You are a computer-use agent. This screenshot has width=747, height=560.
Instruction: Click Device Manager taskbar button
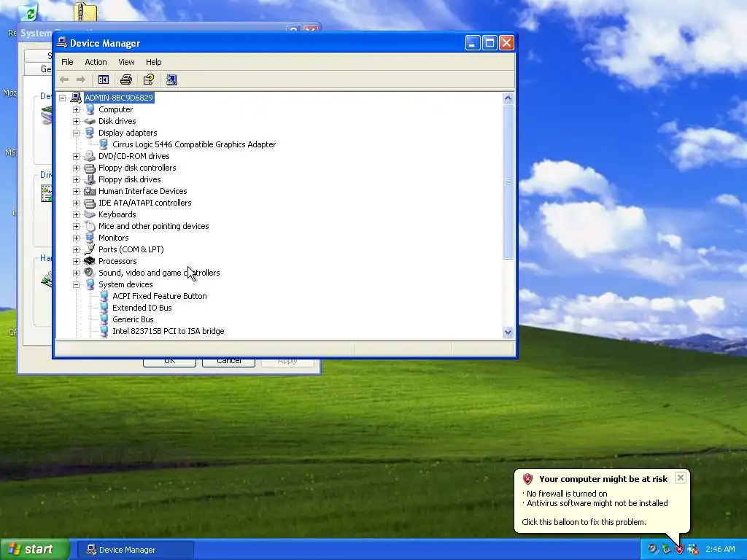[136, 550]
